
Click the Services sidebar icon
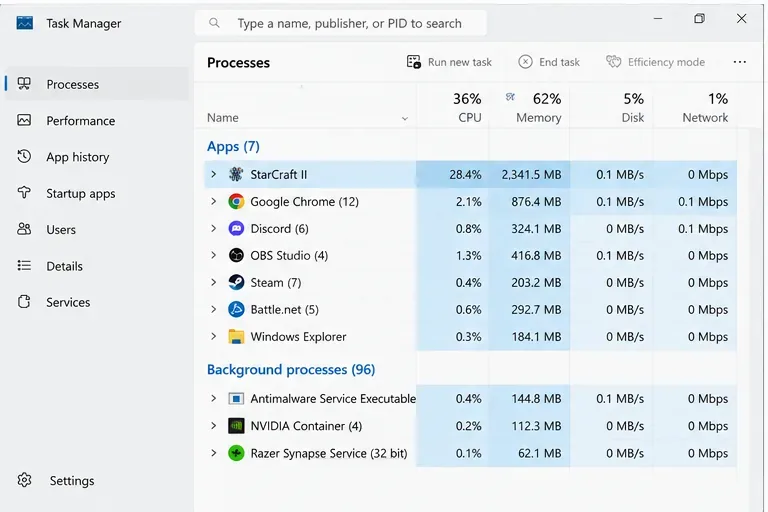pyautogui.click(x=24, y=302)
